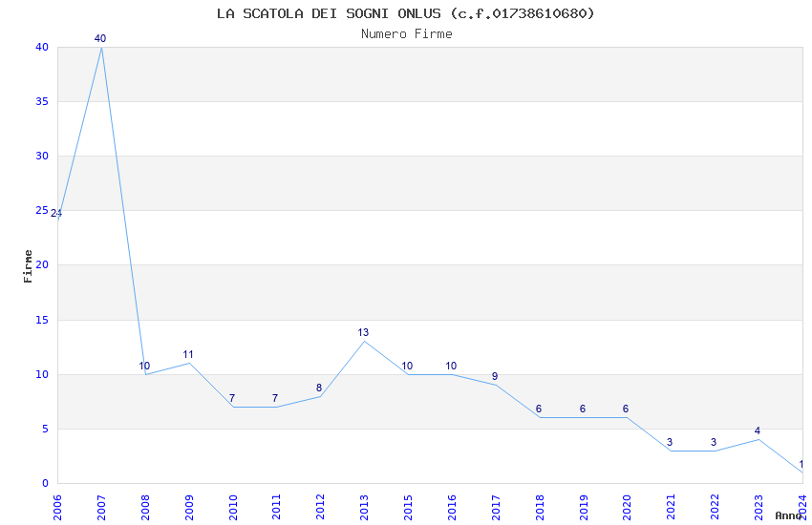The image size is (812, 525).
Task: Click the data label 3 above 2021
Action: 670,442
